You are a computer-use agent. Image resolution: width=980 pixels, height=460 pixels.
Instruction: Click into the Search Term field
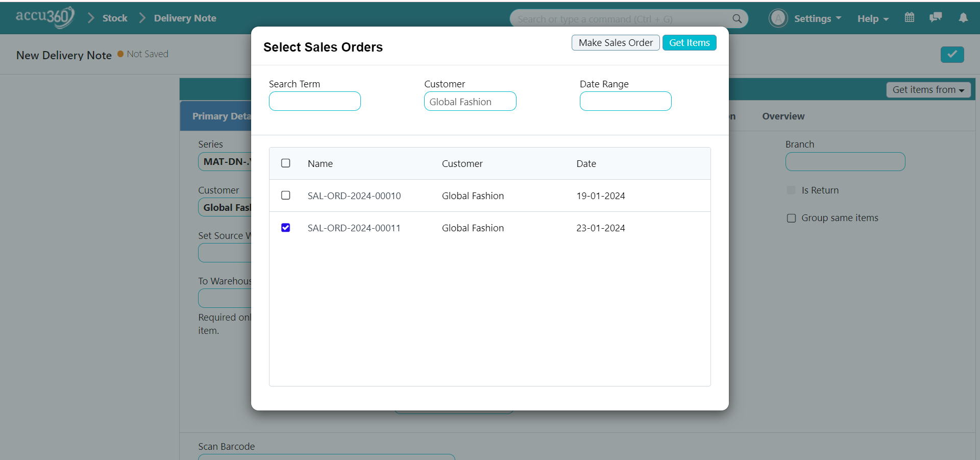point(314,101)
